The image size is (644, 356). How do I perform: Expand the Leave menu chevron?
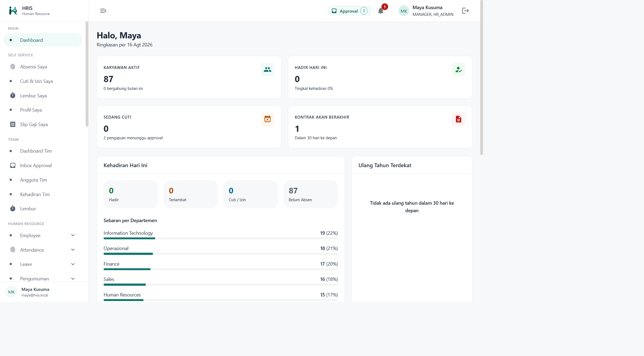[73, 264]
